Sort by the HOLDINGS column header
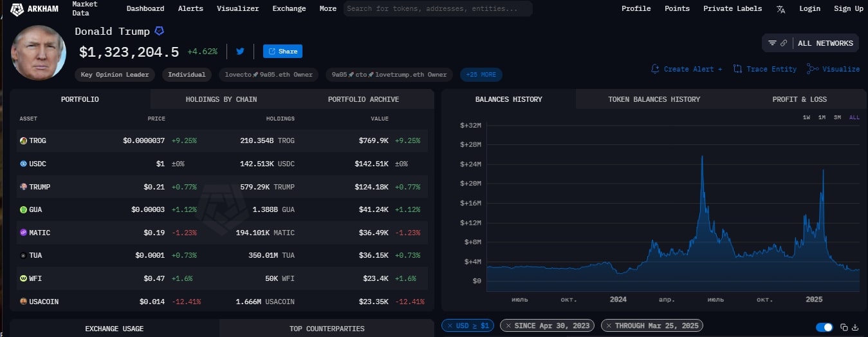This screenshot has height=337, width=868. click(x=281, y=119)
